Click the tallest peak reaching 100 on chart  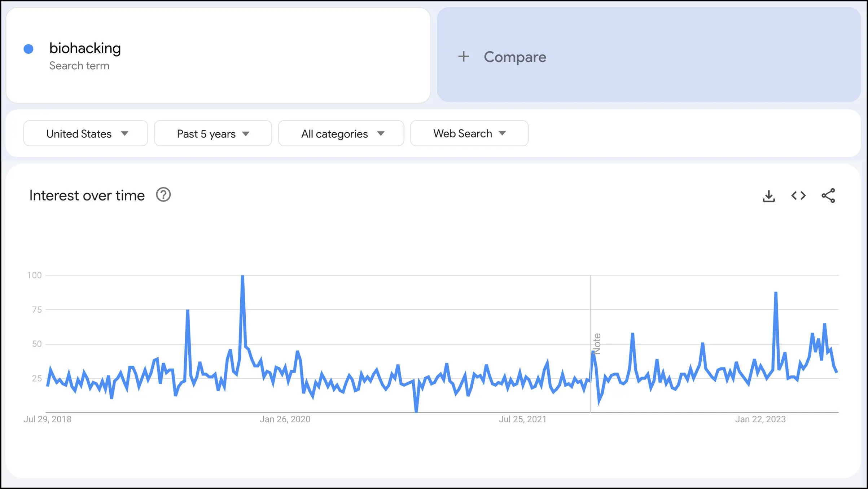pyautogui.click(x=242, y=276)
